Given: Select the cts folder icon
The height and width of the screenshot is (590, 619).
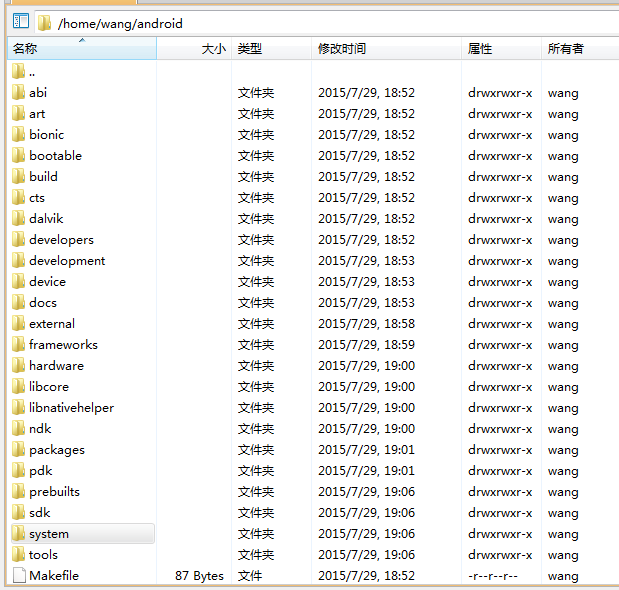Looking at the screenshot, I should coord(19,197).
